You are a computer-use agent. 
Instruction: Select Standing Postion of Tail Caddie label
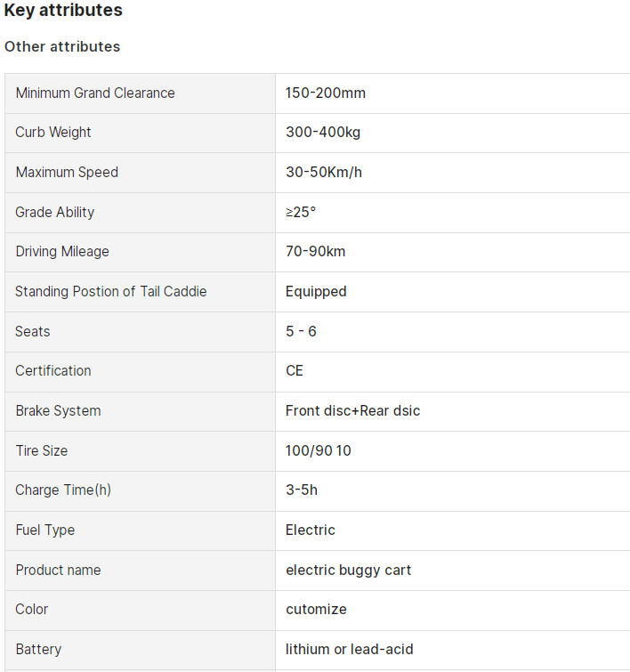[111, 291]
